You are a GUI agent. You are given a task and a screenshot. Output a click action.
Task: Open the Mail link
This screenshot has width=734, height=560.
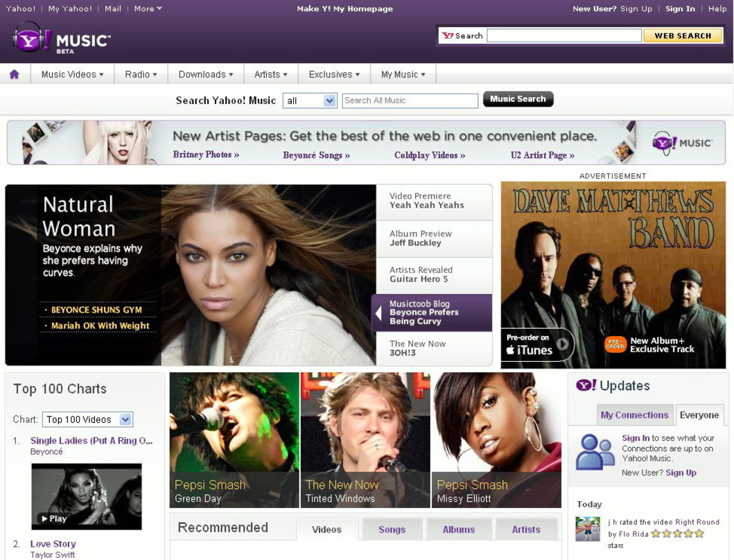pyautogui.click(x=113, y=8)
